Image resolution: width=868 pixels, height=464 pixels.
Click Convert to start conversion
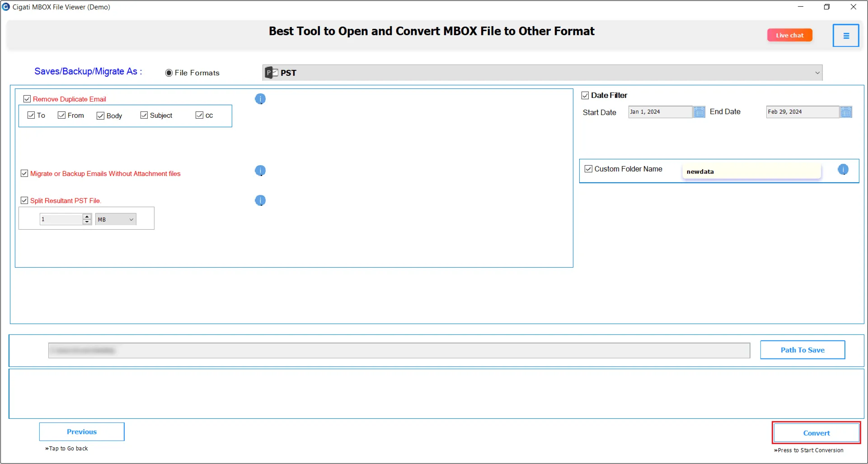click(816, 433)
